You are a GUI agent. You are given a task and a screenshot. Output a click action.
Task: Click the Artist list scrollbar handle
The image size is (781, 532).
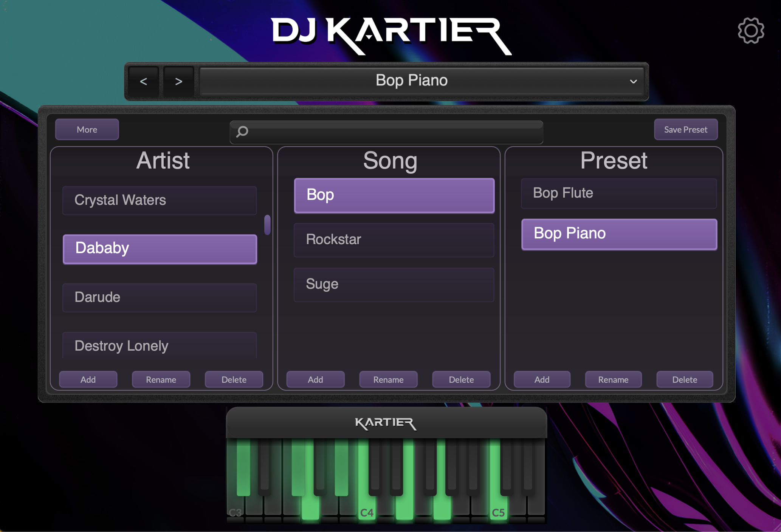pyautogui.click(x=267, y=225)
